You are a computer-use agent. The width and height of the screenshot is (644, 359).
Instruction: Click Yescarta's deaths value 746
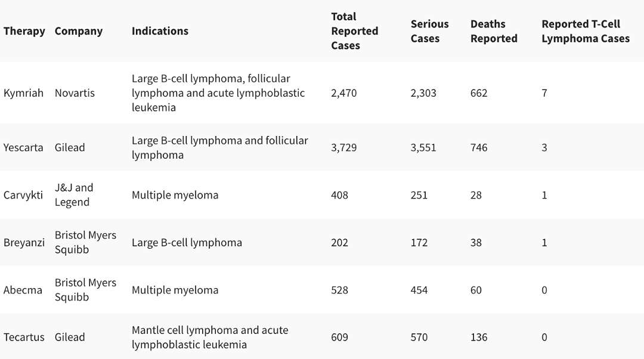tap(479, 147)
